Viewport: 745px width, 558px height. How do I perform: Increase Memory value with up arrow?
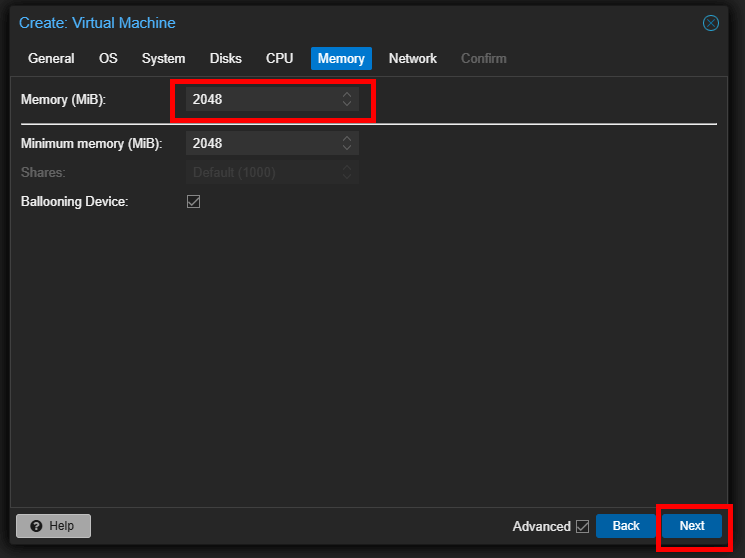[347, 95]
